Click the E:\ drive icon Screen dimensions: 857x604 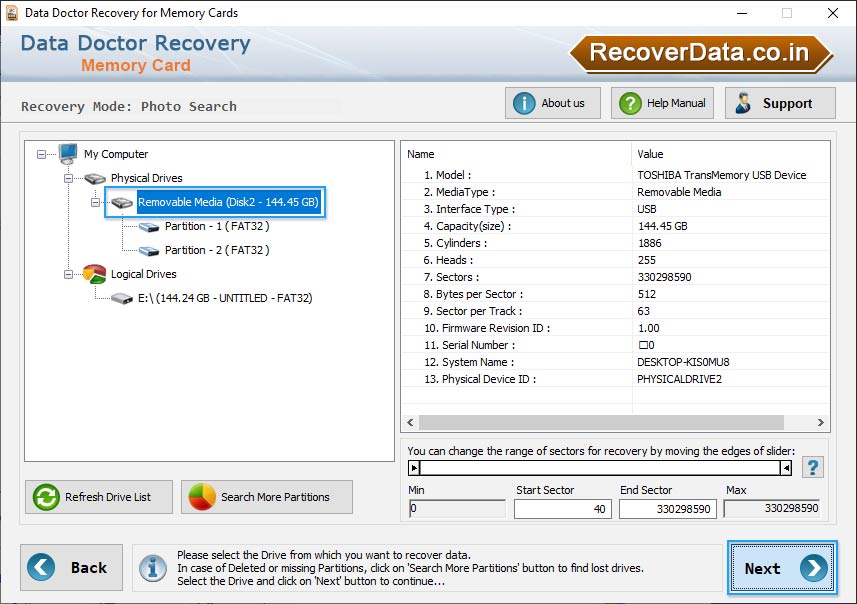tap(122, 298)
